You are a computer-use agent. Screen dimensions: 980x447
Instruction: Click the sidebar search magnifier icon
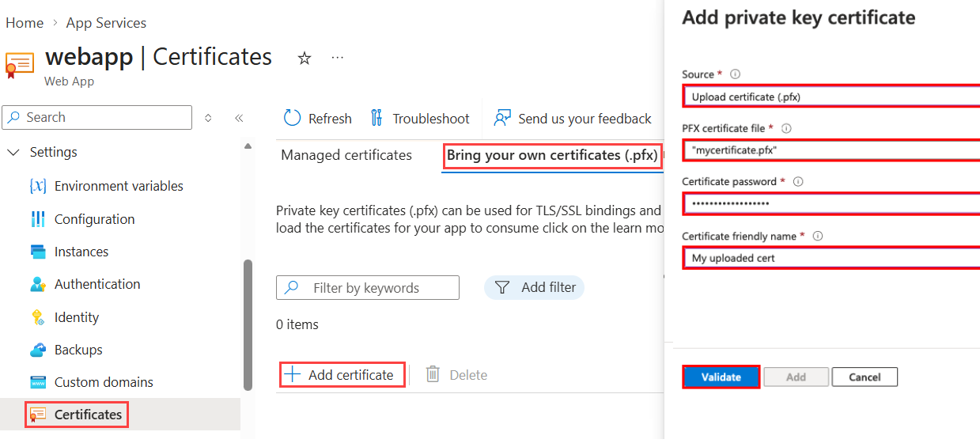pos(14,117)
